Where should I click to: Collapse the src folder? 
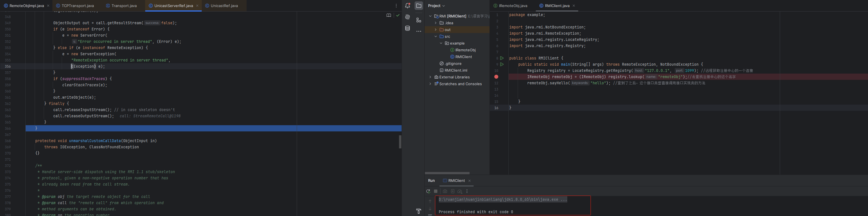[x=436, y=36]
